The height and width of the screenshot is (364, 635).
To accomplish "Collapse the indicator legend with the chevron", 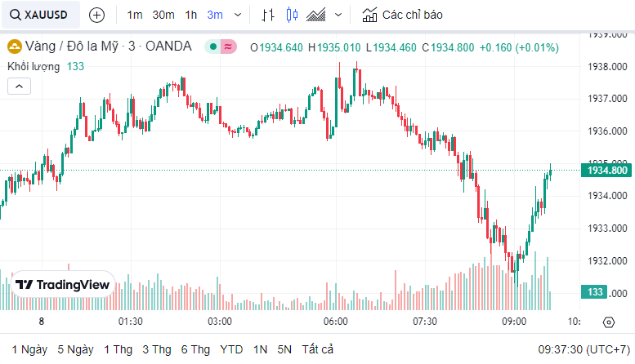I will [19, 86].
